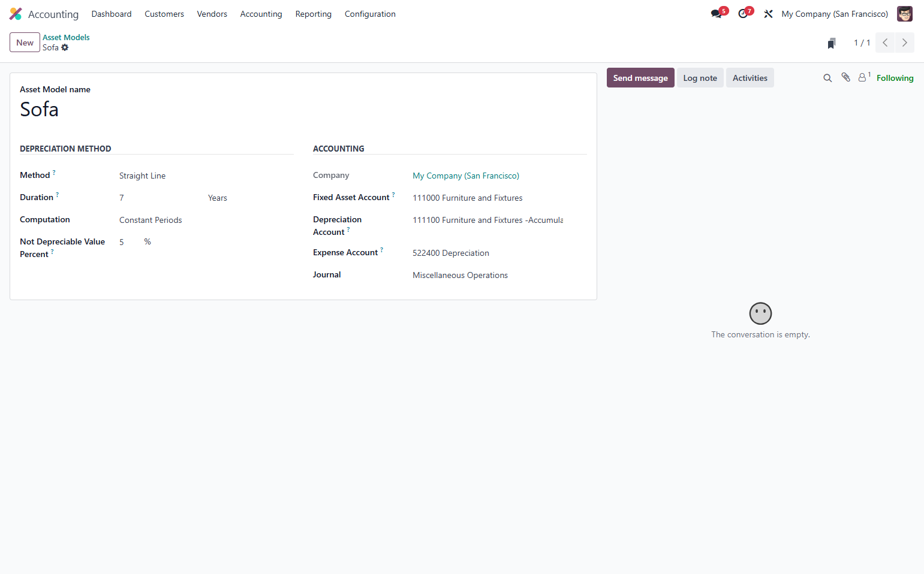Screen dimensions: 924x574
Task: Open the debug tools wrench icon
Action: click(x=768, y=14)
